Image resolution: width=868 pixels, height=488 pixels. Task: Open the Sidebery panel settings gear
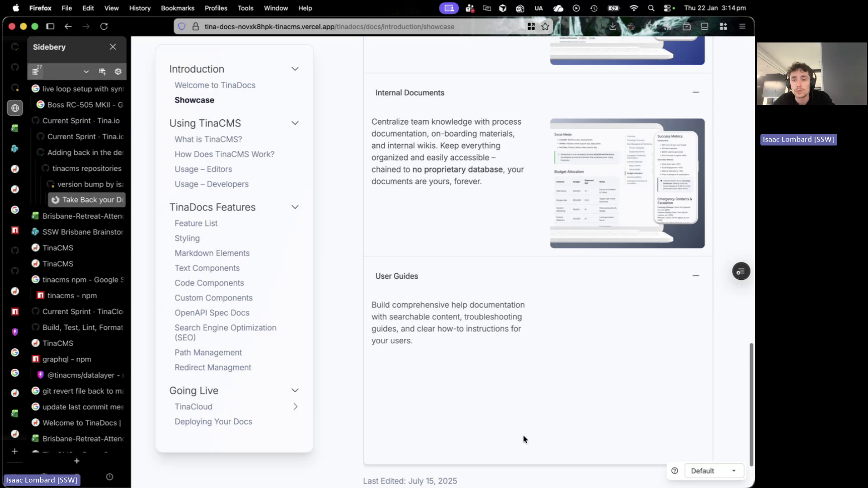coord(118,71)
